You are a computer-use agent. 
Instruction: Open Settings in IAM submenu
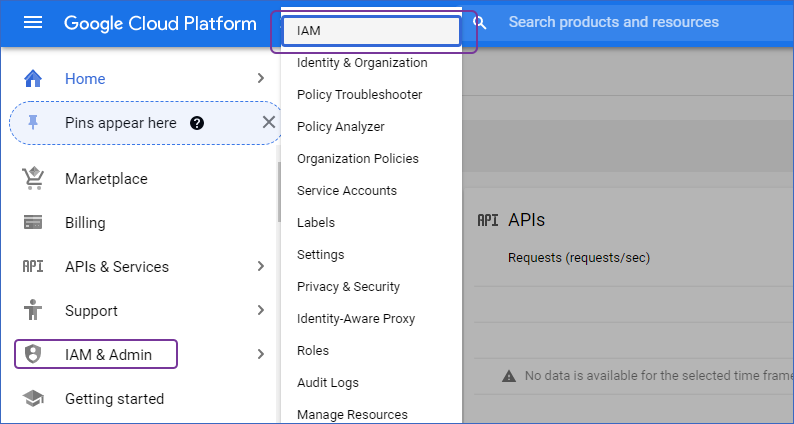pos(321,254)
